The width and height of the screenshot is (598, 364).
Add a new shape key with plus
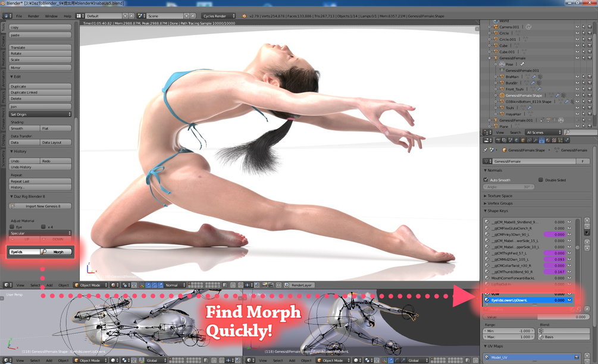[x=587, y=221]
